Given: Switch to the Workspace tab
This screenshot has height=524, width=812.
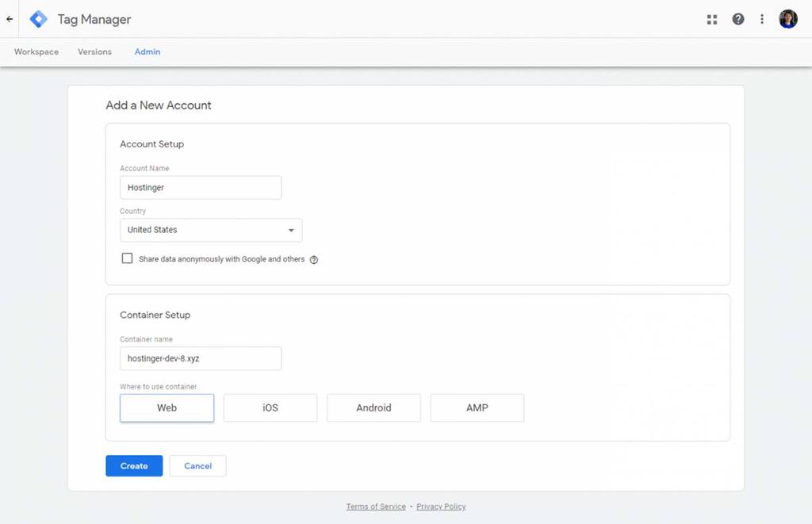Looking at the screenshot, I should (x=36, y=52).
